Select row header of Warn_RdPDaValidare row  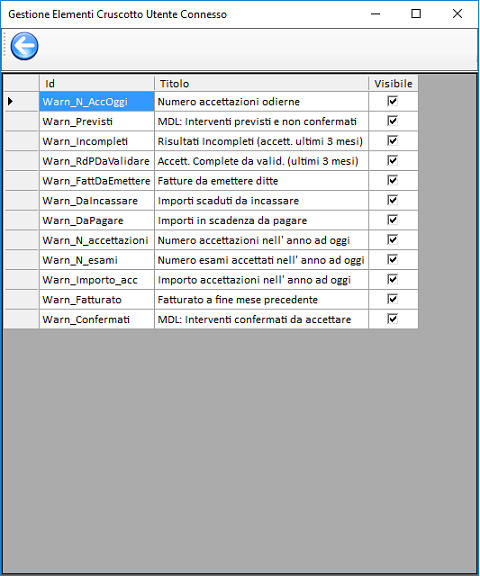pos(21,161)
